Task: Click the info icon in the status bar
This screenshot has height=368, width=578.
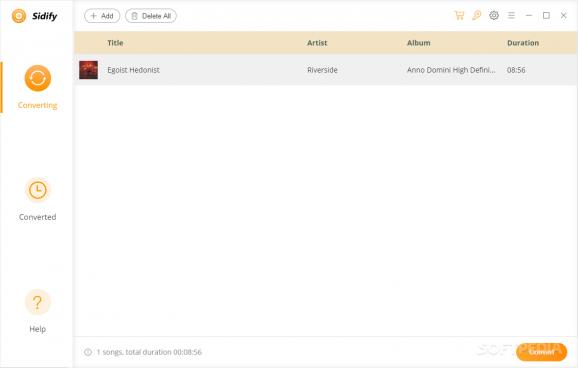Action: (x=88, y=352)
